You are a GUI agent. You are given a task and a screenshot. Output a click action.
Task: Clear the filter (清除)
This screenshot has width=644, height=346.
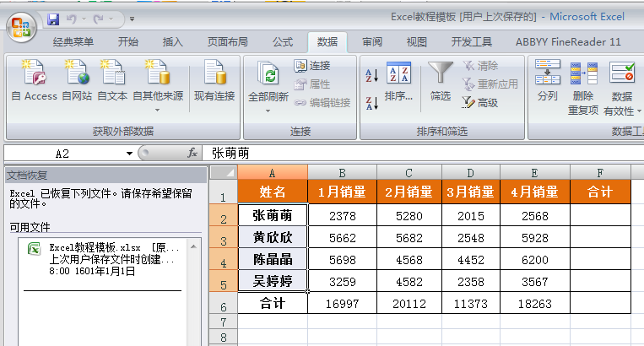[x=480, y=66]
